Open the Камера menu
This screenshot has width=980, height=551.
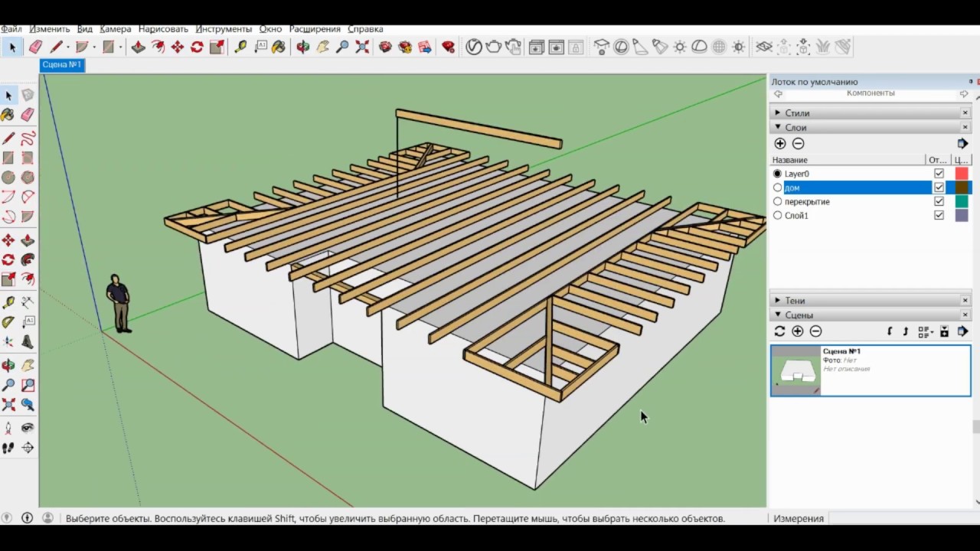(x=115, y=29)
